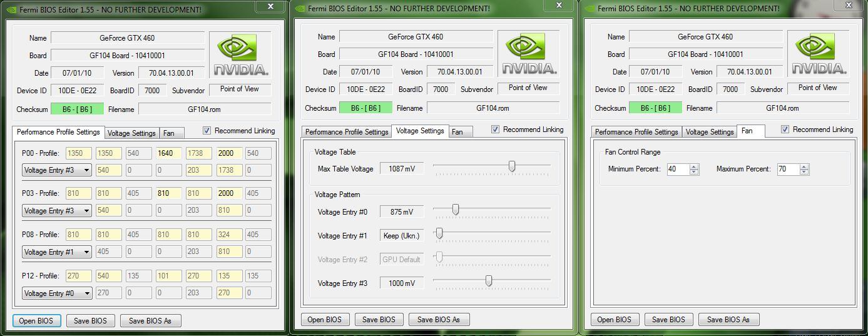Click title bar icon of the left window
This screenshot has width=868, height=336.
pyautogui.click(x=11, y=9)
